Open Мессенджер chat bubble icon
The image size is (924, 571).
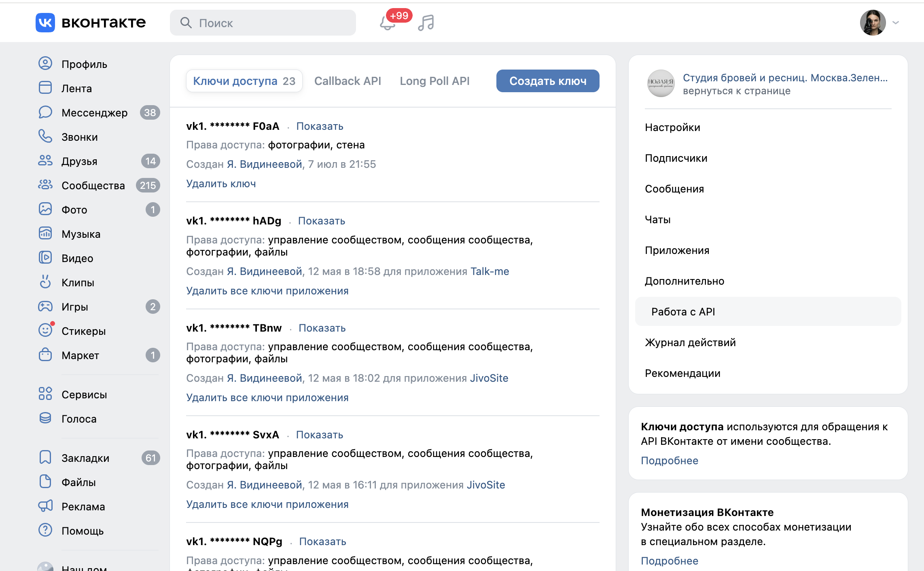[x=45, y=112]
